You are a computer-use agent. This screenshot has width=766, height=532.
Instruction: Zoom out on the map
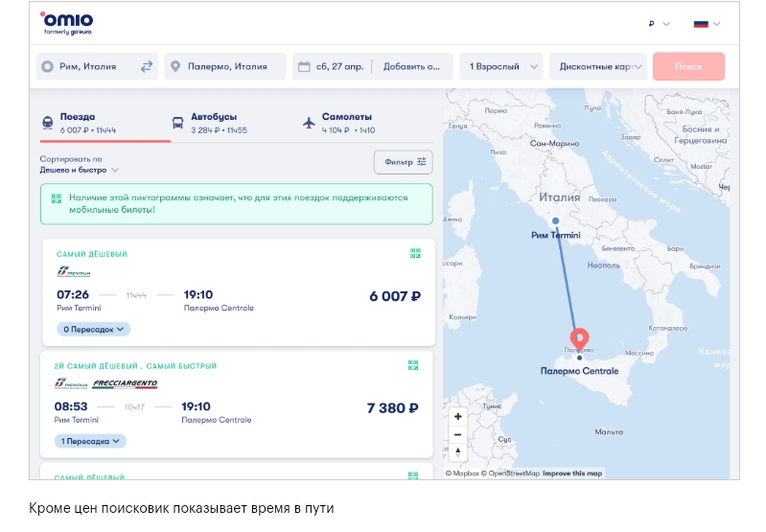pyautogui.click(x=458, y=434)
